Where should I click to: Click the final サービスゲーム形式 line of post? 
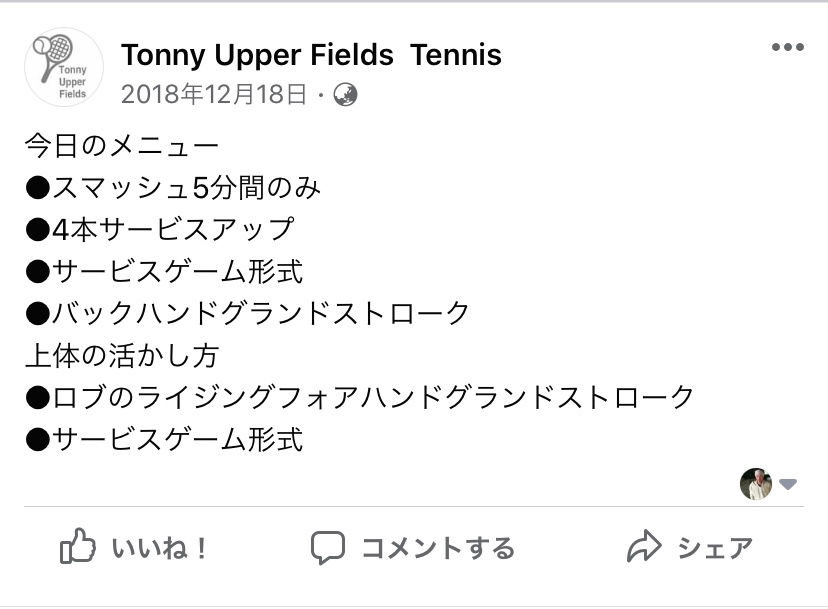(x=164, y=439)
